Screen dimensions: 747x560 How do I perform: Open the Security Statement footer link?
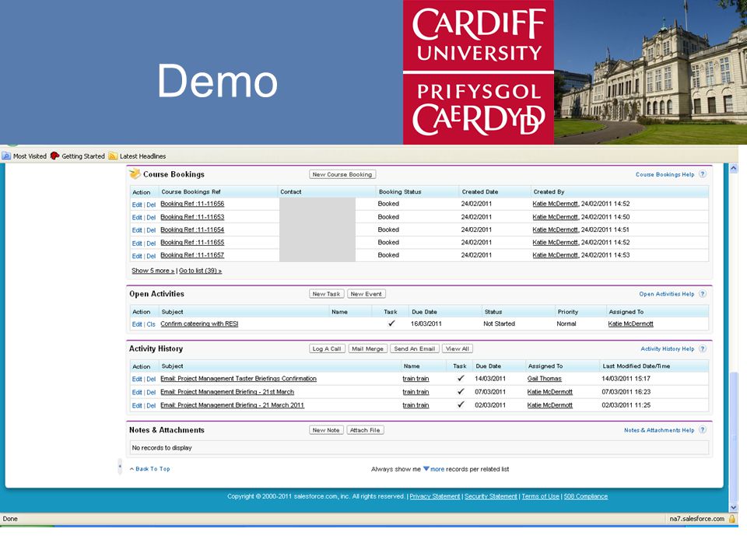491,496
